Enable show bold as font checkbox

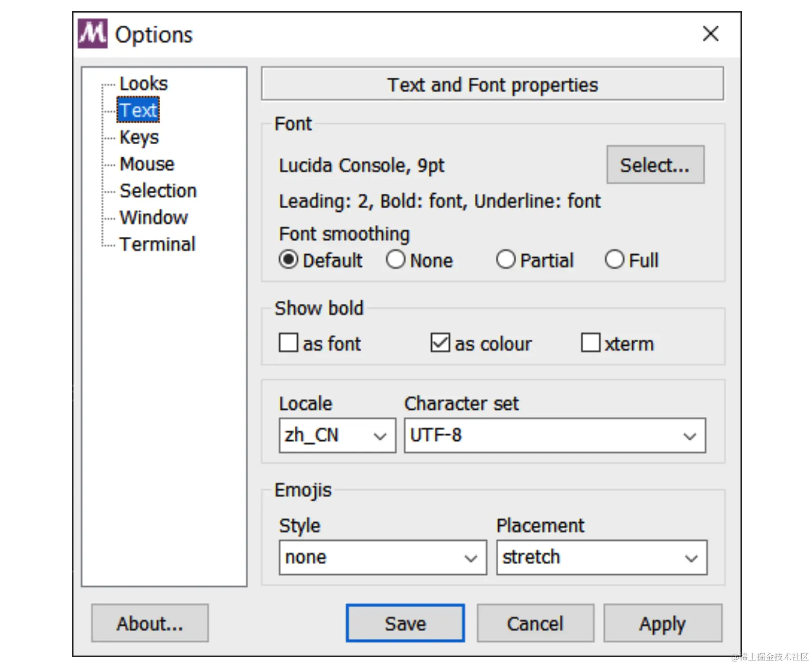pyautogui.click(x=288, y=343)
